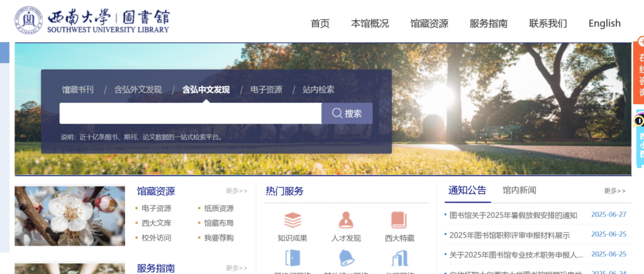Switch to the 馆内新闻 tab
Screen dimensions: 644x274
519,190
